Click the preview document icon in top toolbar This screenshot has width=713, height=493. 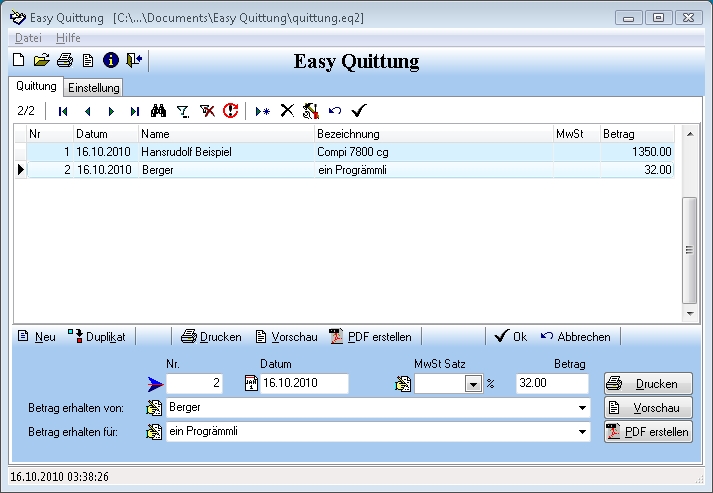point(88,60)
